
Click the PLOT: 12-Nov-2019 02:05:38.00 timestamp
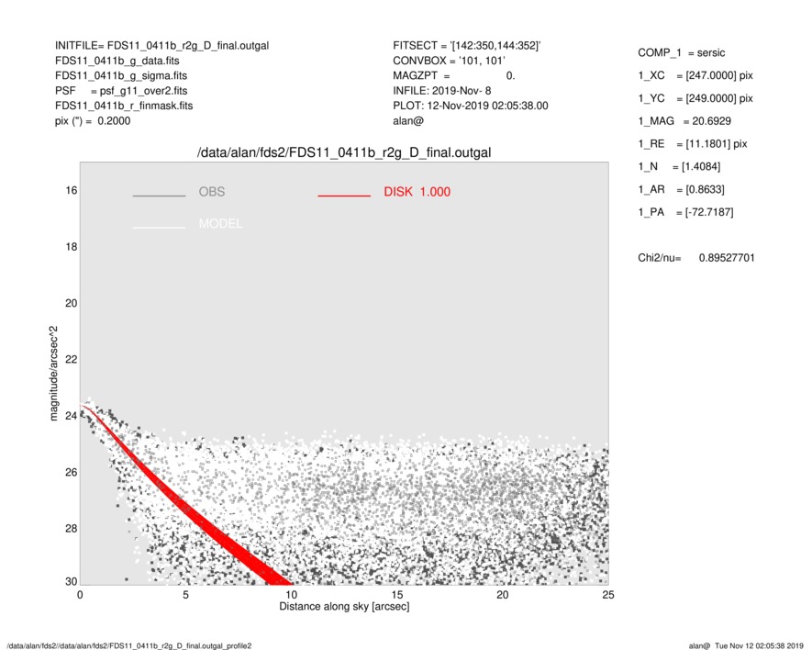pos(470,106)
